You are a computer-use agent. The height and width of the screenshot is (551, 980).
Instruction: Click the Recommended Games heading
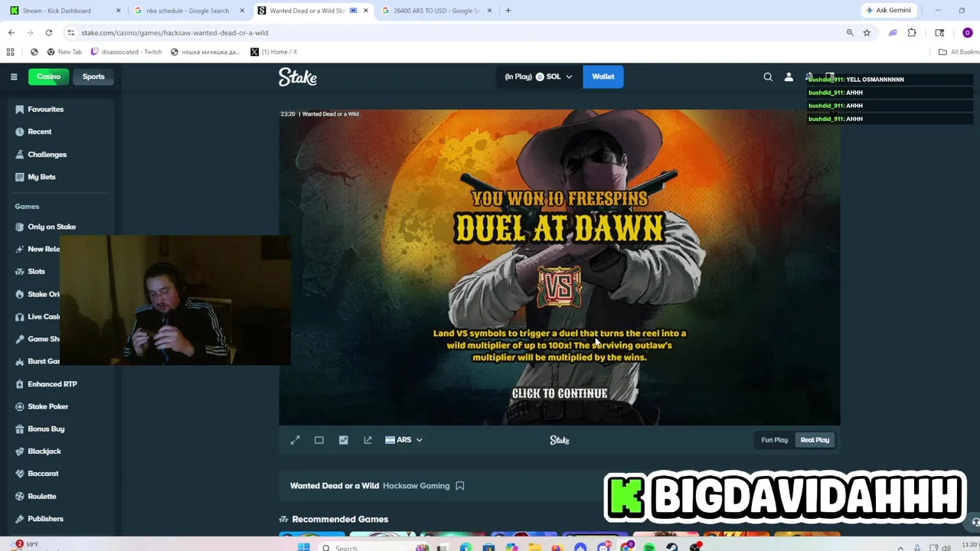pyautogui.click(x=340, y=519)
